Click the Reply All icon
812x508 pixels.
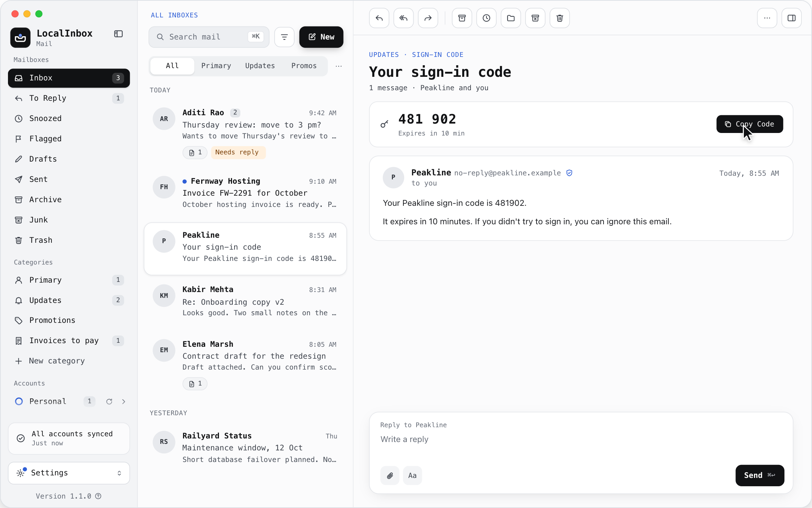[x=403, y=18]
